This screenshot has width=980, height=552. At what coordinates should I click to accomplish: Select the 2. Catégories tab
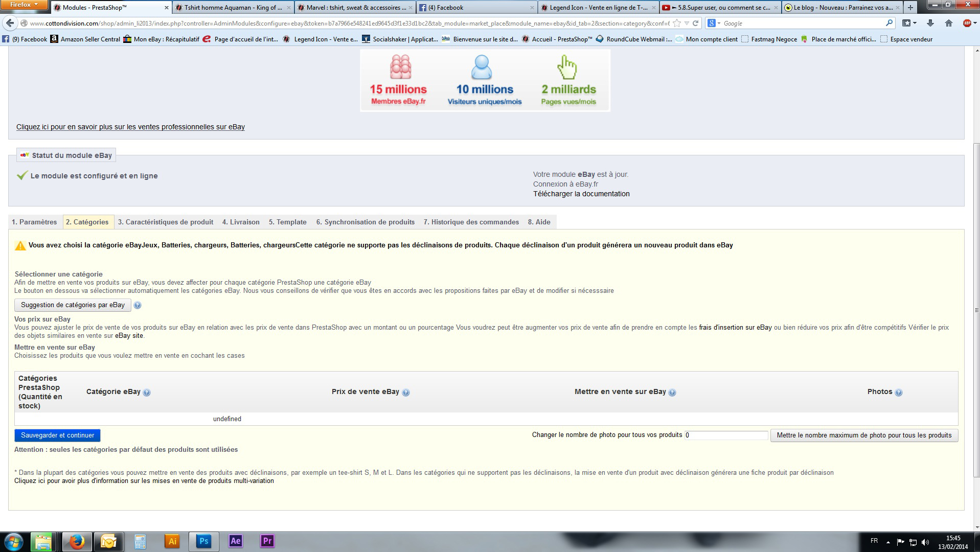point(87,222)
